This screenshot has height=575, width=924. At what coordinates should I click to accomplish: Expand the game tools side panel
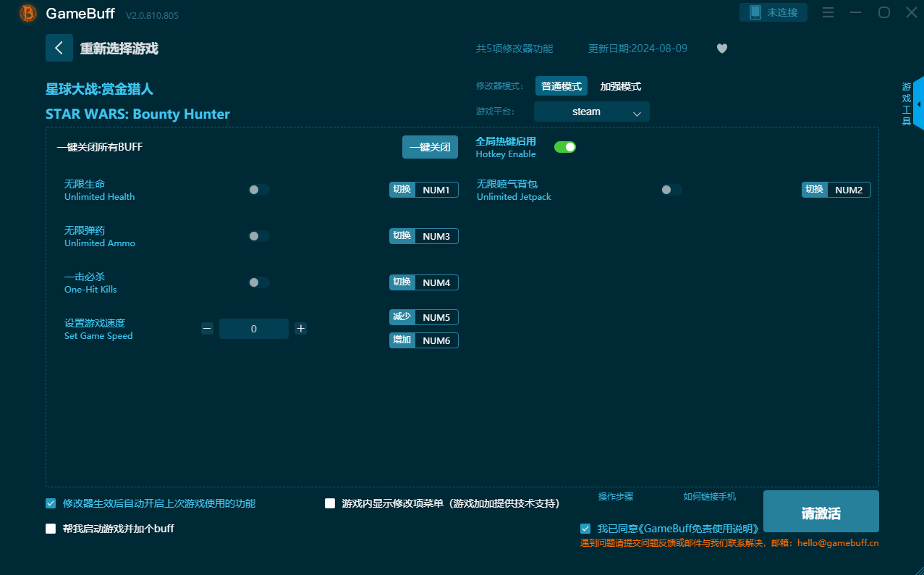(917, 104)
